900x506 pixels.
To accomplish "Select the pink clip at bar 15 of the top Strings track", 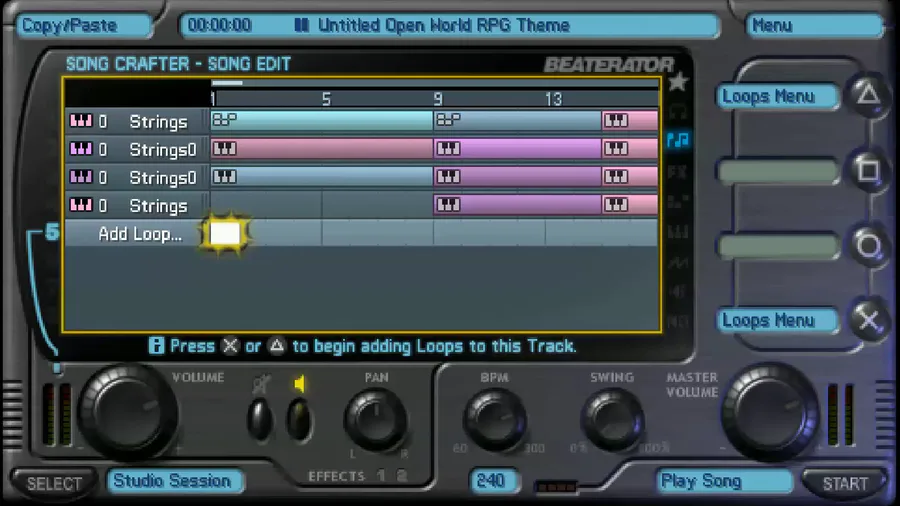I will coord(630,120).
